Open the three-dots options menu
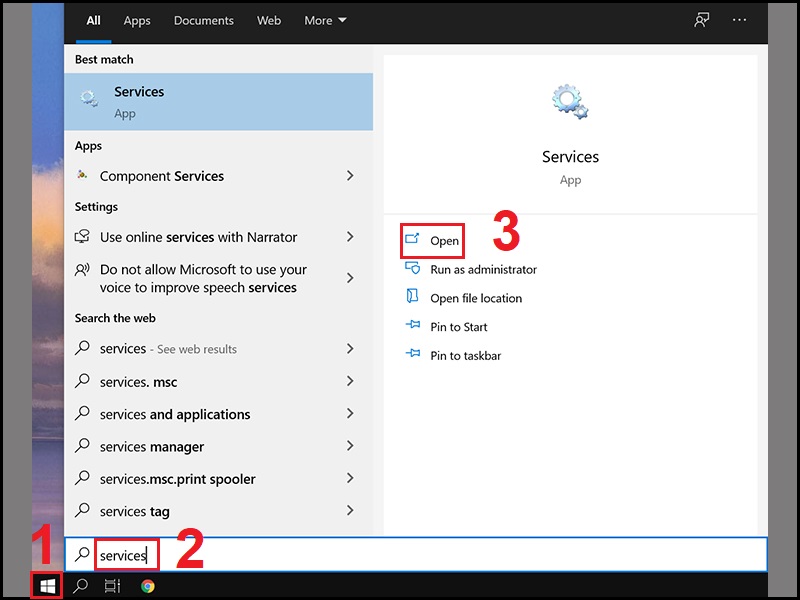This screenshot has width=800, height=600. click(740, 20)
